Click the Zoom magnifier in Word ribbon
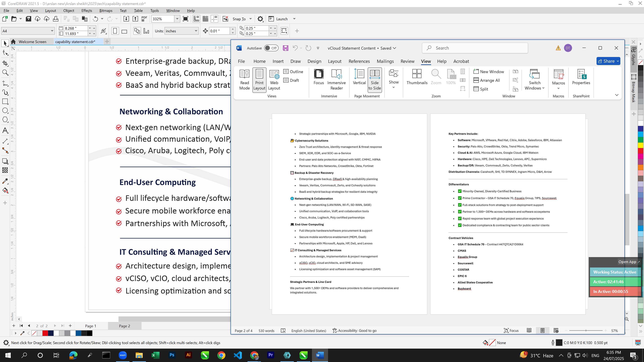Viewport: 644px width, 362px height. point(436,77)
